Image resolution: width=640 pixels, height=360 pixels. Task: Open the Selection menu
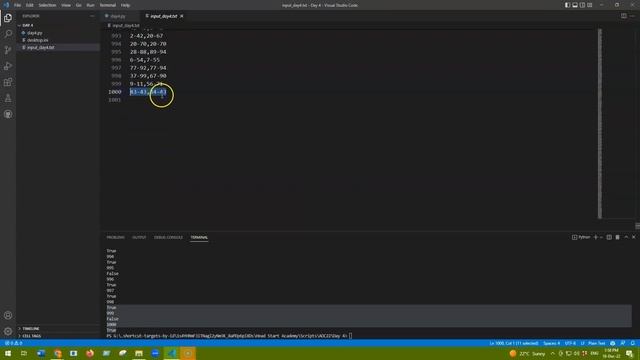[x=47, y=5]
